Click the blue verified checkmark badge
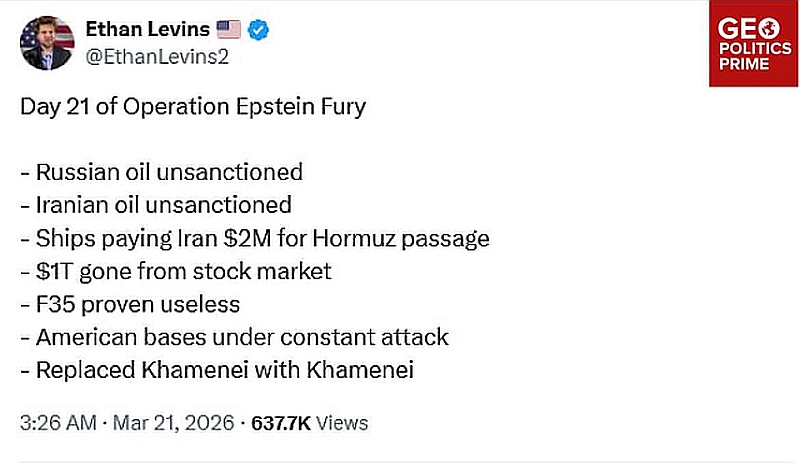 click(259, 30)
